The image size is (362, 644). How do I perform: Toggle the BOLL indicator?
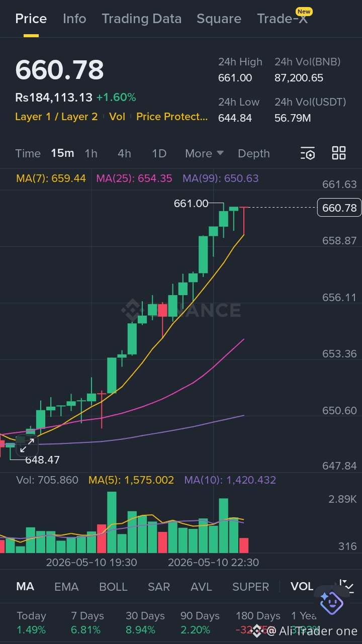pyautogui.click(x=114, y=587)
